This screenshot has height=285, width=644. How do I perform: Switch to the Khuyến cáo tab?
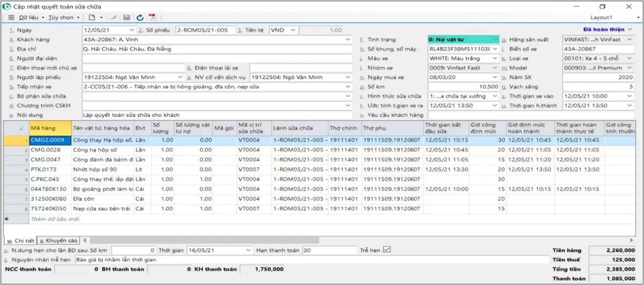pyautogui.click(x=59, y=241)
